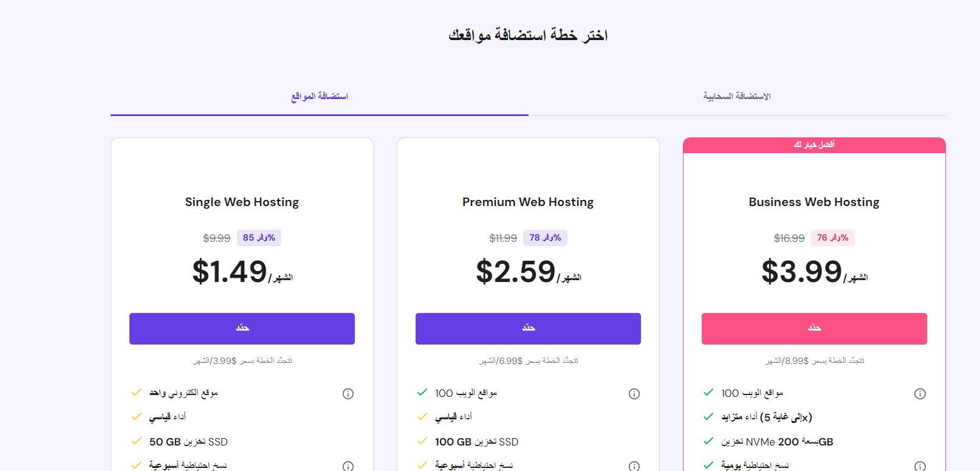Click the 200 GB NVMe storage feature

[777, 442]
